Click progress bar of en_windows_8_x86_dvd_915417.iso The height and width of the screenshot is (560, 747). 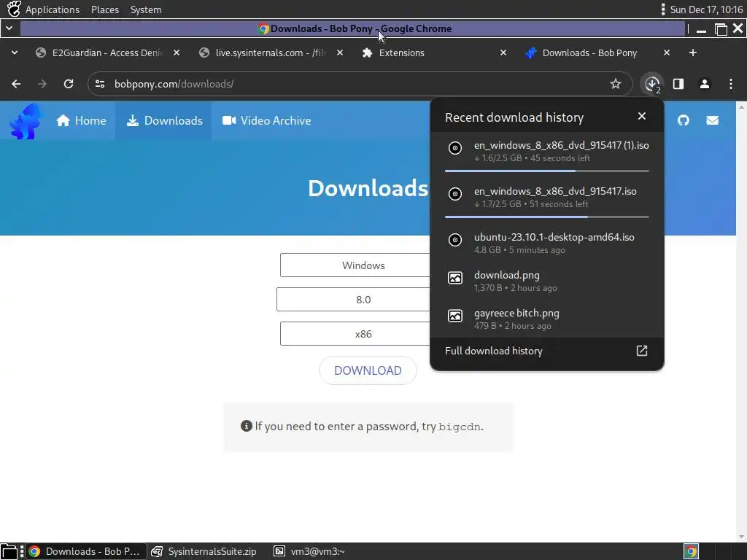(547, 217)
